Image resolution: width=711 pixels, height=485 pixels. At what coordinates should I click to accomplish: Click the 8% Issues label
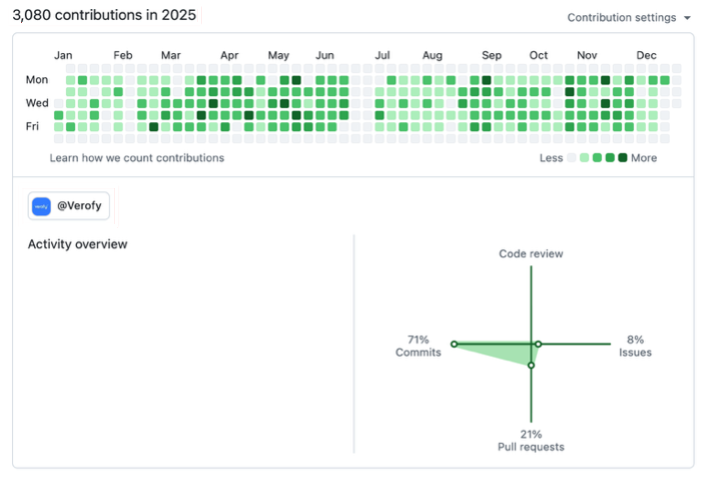[635, 346]
